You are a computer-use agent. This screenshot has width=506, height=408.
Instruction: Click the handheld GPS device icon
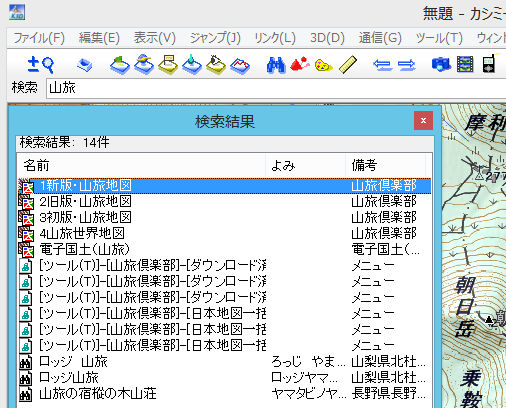[489, 64]
